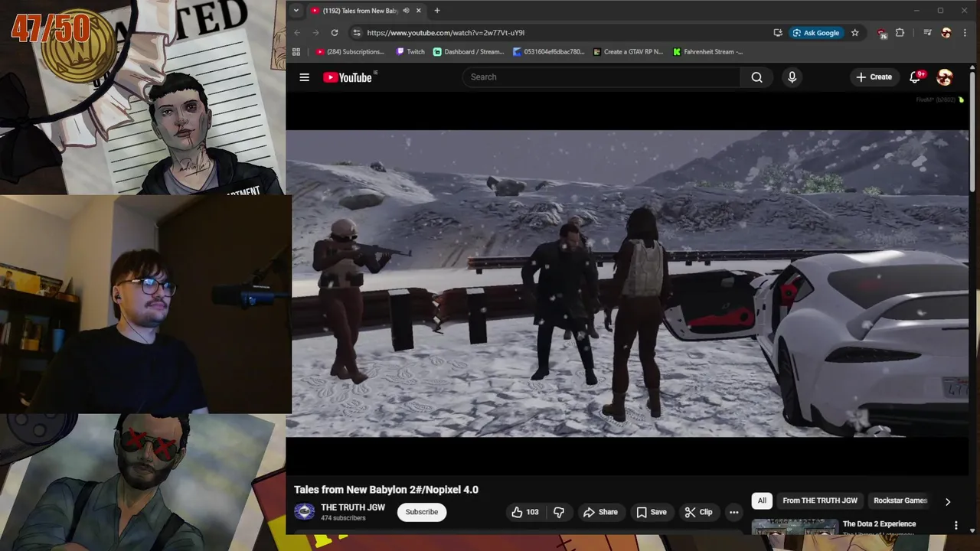Screen dimensions: 980x551
Task: Click the Chrome address bar URL
Action: (446, 33)
